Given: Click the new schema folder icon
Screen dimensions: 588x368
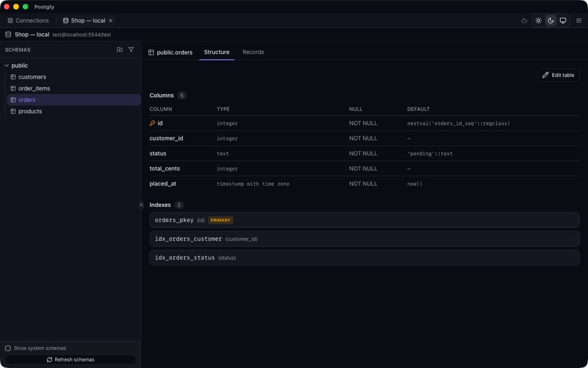Looking at the screenshot, I should point(119,50).
